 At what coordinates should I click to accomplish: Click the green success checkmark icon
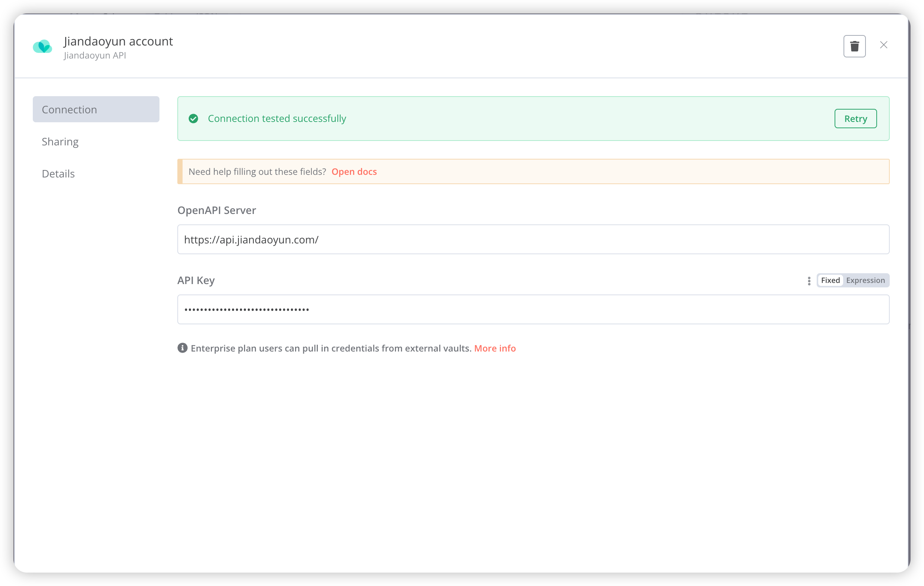tap(193, 119)
